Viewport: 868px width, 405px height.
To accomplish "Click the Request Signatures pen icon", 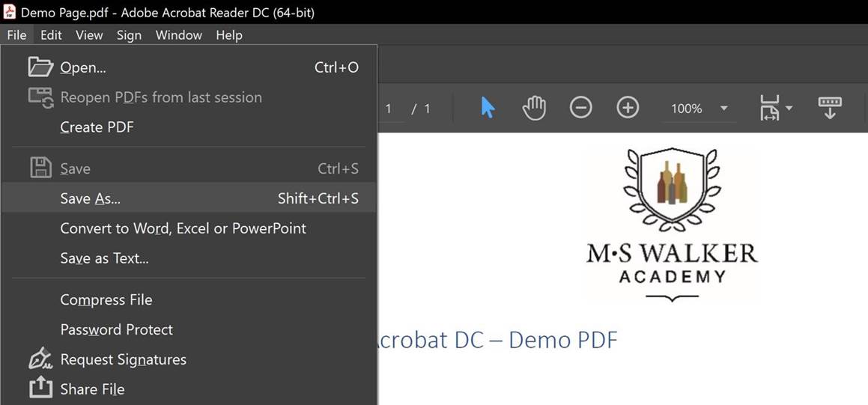I will [x=40, y=359].
